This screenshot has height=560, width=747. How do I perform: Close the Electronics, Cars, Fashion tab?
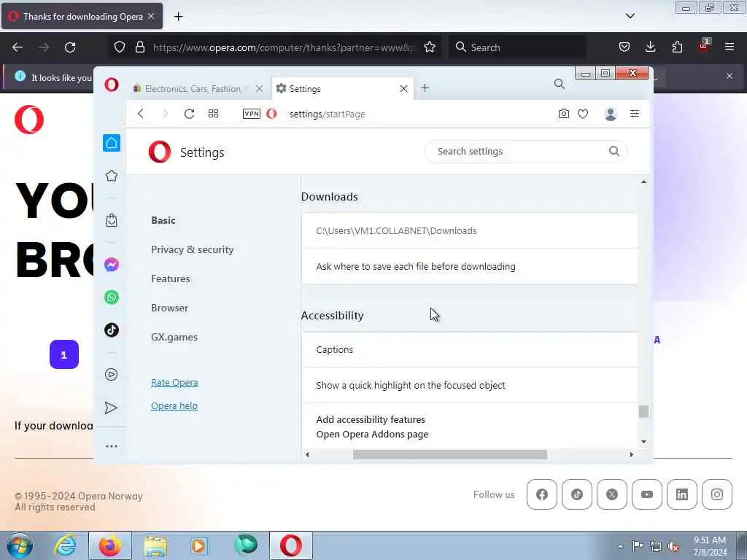click(x=259, y=89)
